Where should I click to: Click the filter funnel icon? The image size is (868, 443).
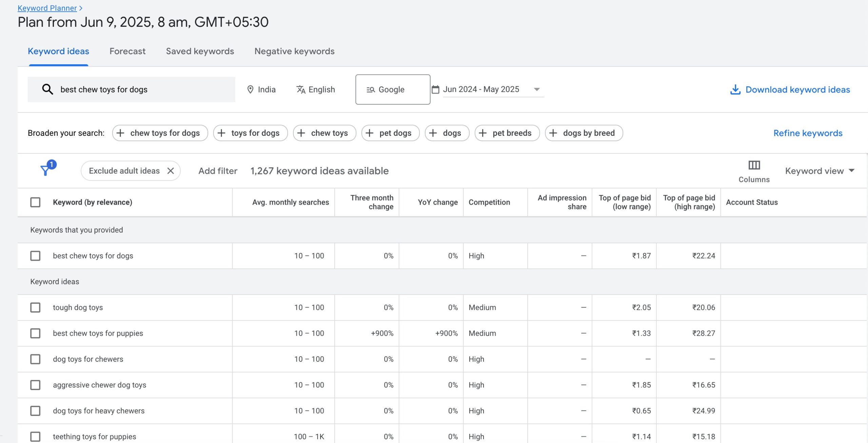[45, 170]
